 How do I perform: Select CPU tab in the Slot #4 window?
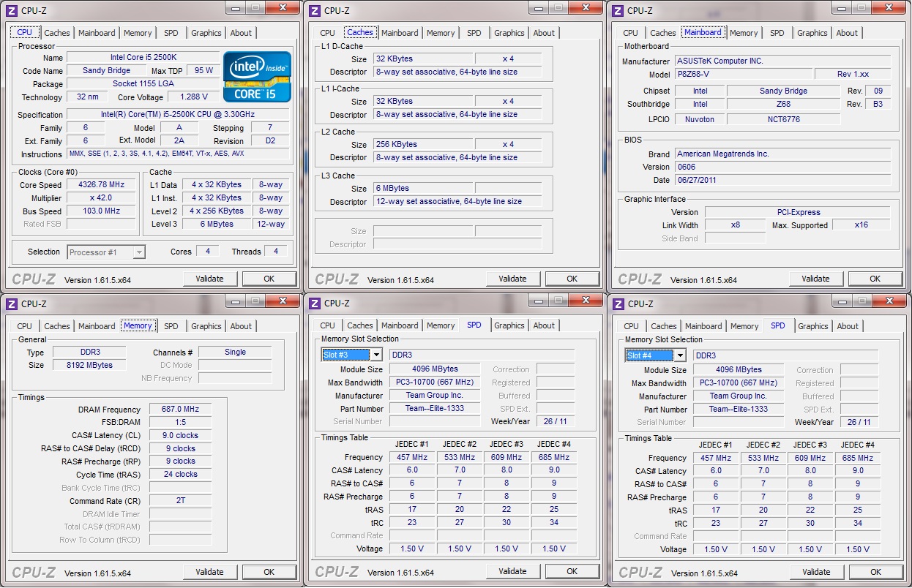pos(632,326)
